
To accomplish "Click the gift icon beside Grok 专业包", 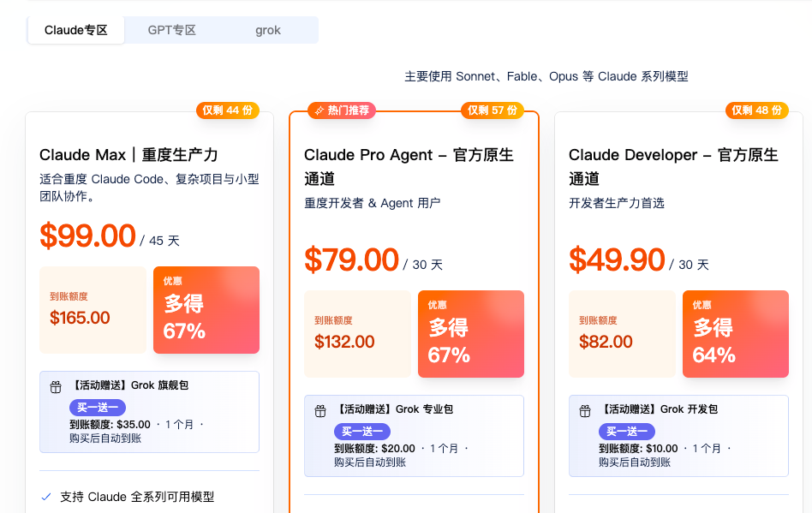I will coord(320,411).
